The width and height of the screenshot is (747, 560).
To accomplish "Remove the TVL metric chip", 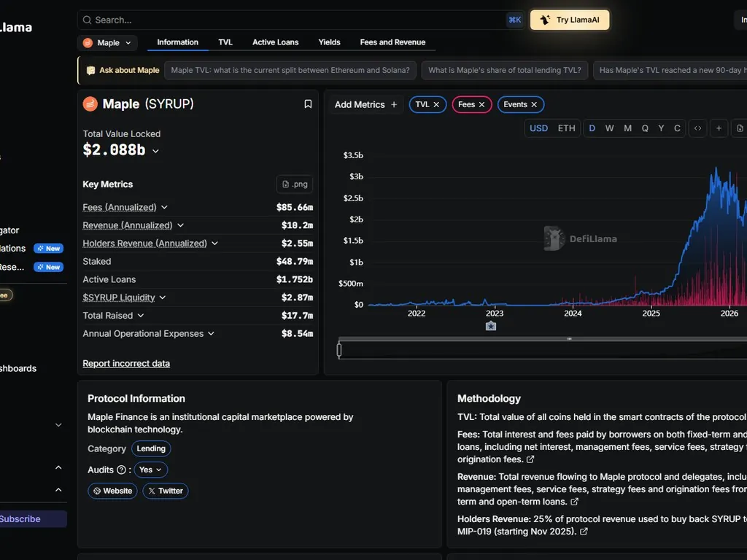I will point(436,105).
